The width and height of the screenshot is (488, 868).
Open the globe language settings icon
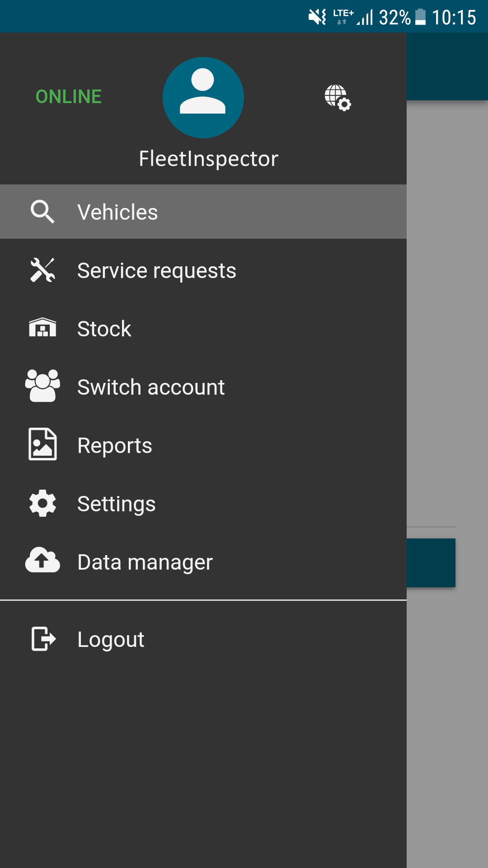coord(338,98)
